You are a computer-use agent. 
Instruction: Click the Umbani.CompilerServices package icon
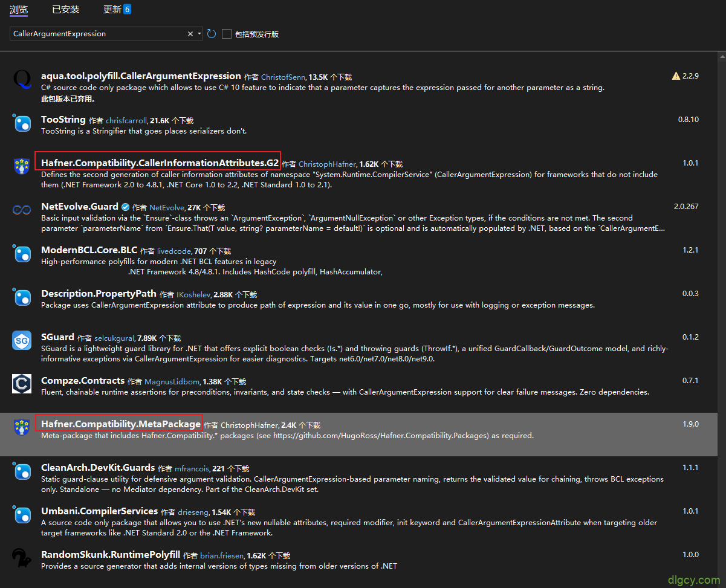pyautogui.click(x=22, y=515)
